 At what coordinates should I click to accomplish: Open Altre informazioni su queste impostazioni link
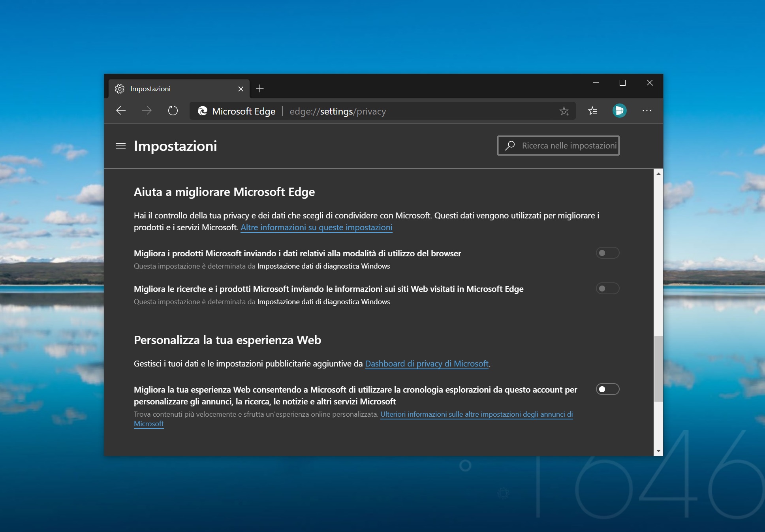pyautogui.click(x=316, y=227)
